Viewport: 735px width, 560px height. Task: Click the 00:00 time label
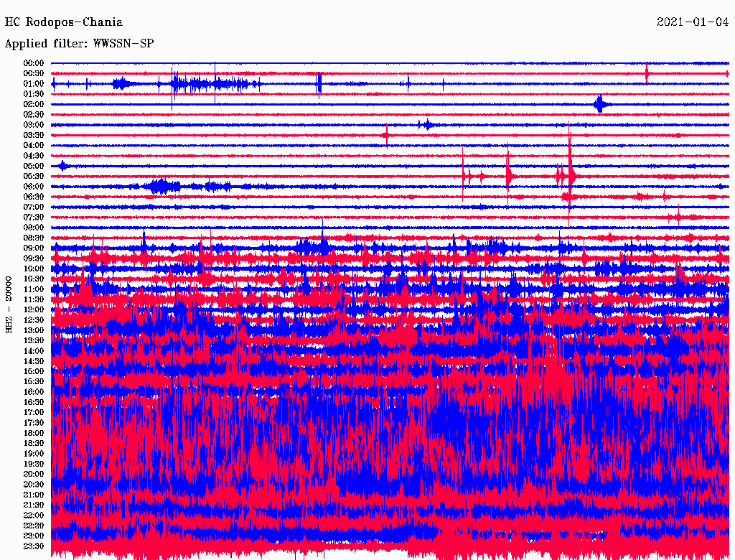coord(34,63)
